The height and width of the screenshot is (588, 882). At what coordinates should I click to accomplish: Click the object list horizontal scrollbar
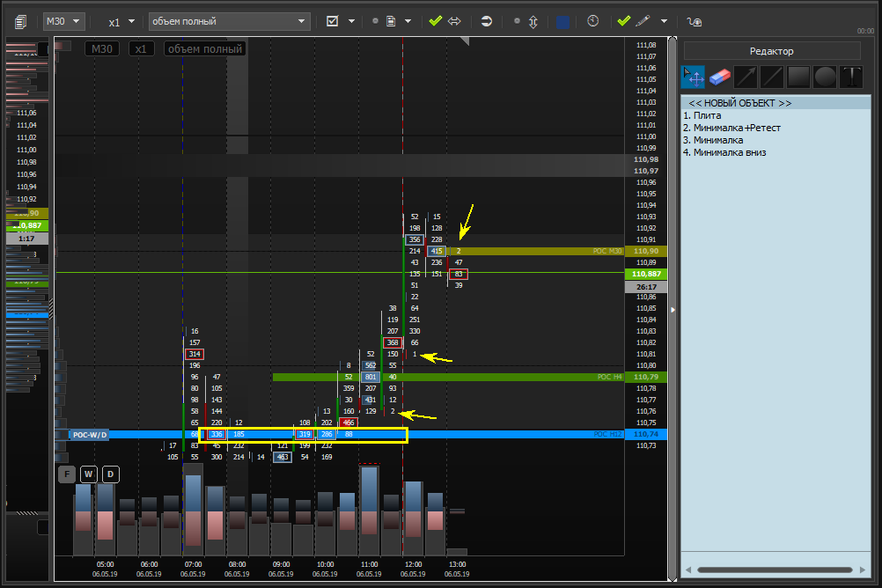click(x=775, y=570)
